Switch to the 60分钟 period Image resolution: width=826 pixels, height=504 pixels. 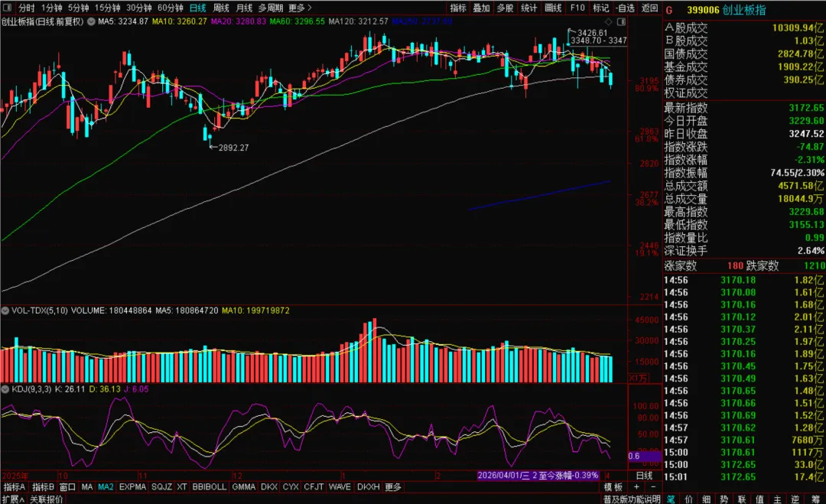click(170, 8)
